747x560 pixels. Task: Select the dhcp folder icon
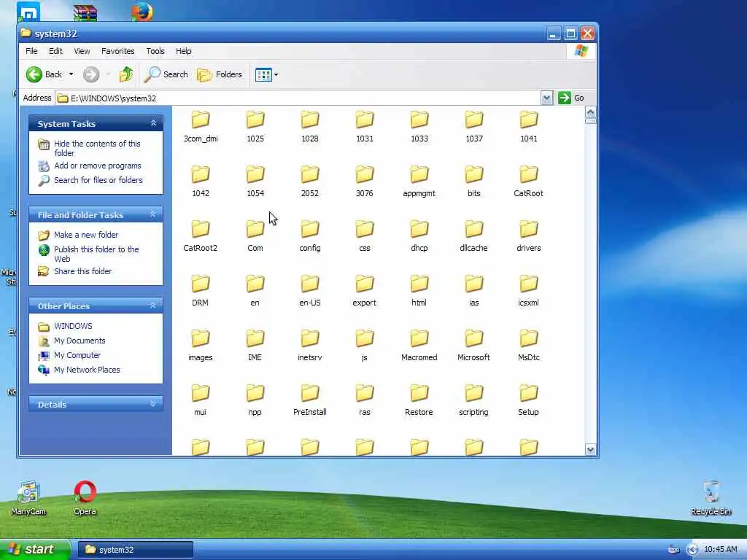pyautogui.click(x=419, y=228)
